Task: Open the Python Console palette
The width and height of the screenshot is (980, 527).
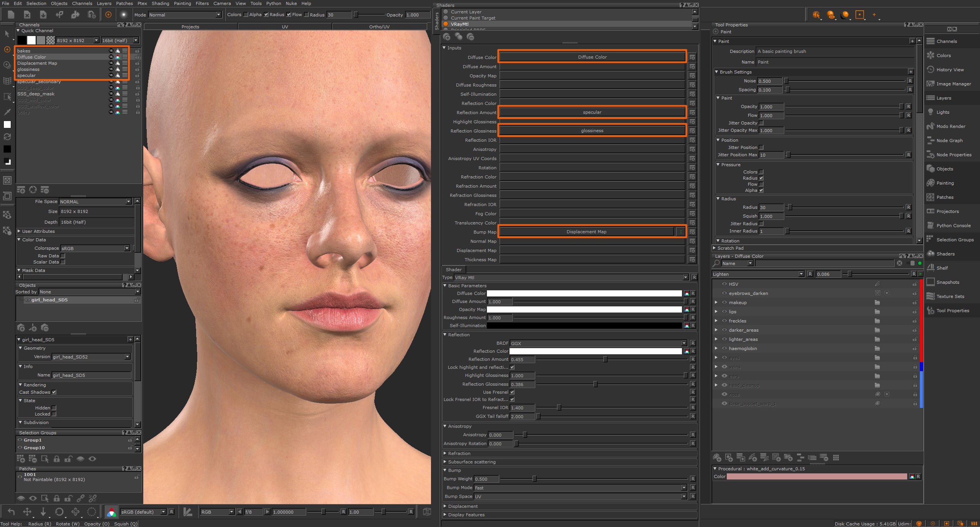Action: (x=953, y=226)
